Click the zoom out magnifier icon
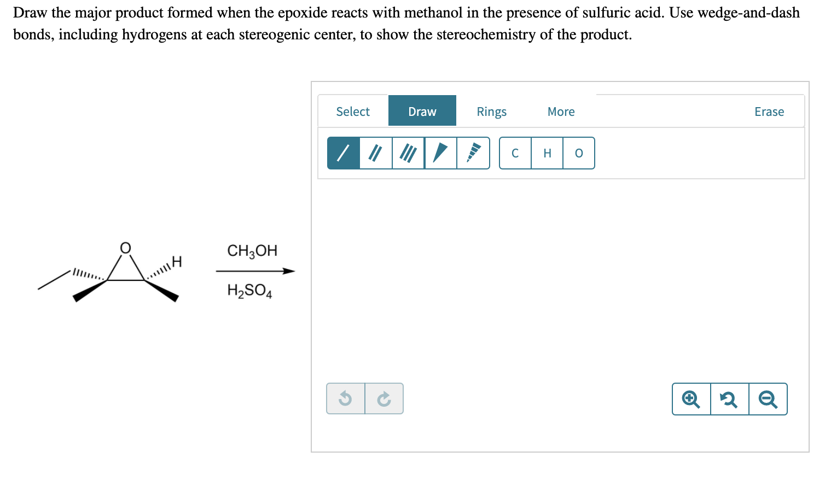Screen dimensions: 825x504 [768, 399]
